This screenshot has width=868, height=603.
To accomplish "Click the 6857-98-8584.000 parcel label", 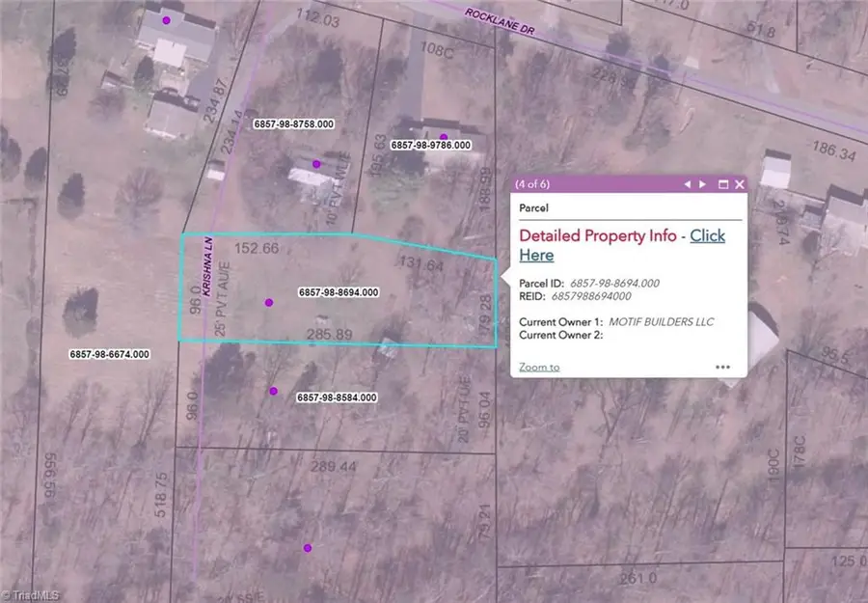I will click(x=337, y=397).
